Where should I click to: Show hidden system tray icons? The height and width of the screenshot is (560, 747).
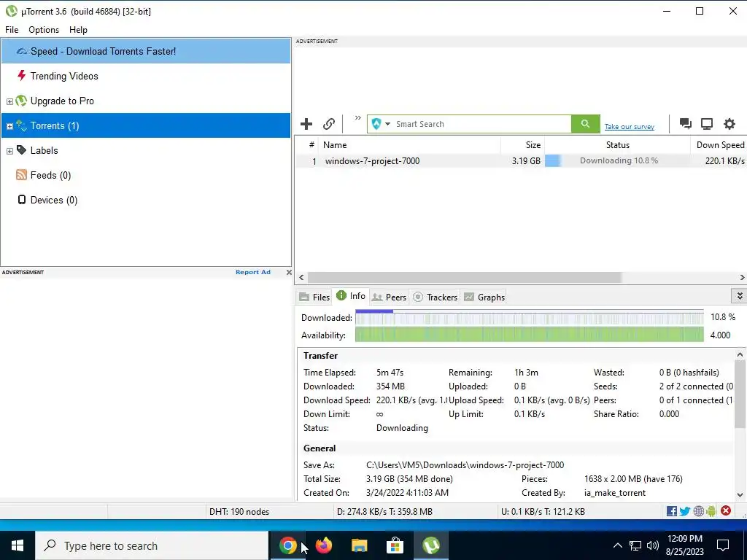point(617,545)
